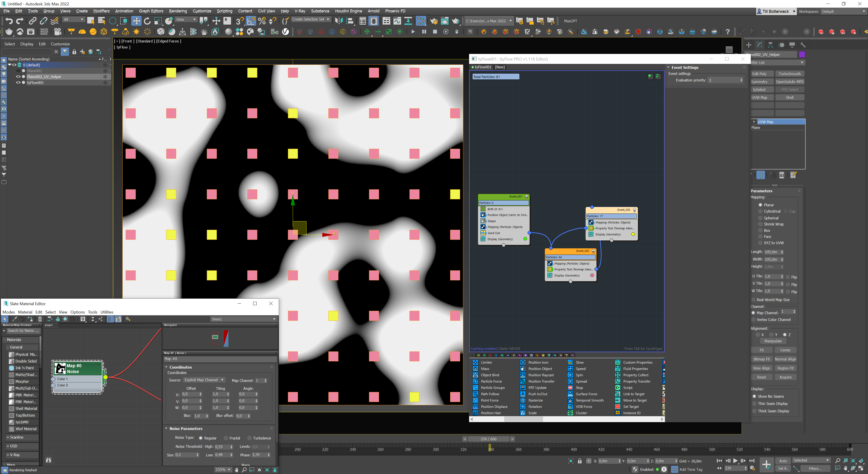Open the Phoenix FD menu
Image resolution: width=868 pixels, height=474 pixels.
tap(395, 11)
